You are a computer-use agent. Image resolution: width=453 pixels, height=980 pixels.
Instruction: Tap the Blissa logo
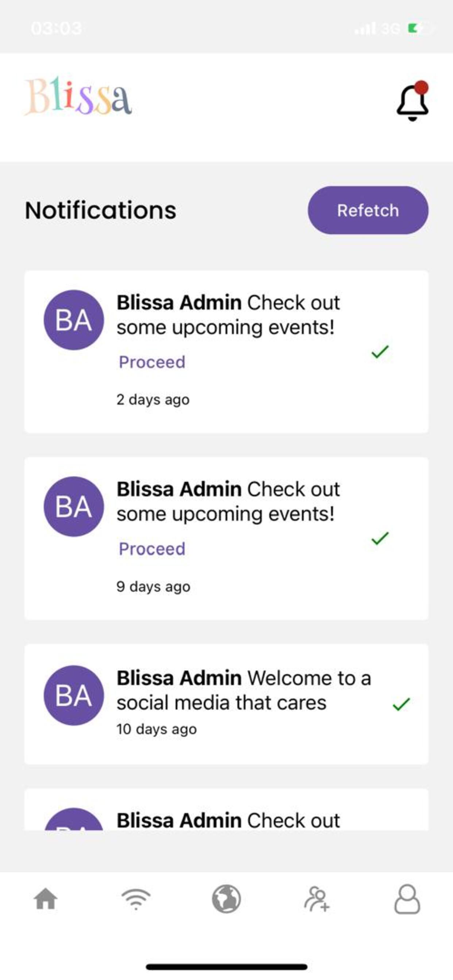pos(78,97)
